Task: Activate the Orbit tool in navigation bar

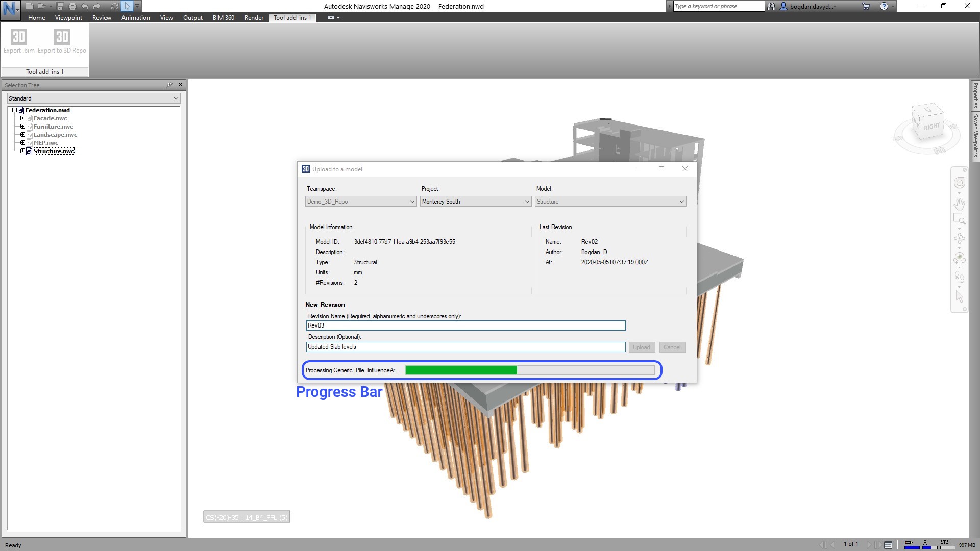Action: 959,239
